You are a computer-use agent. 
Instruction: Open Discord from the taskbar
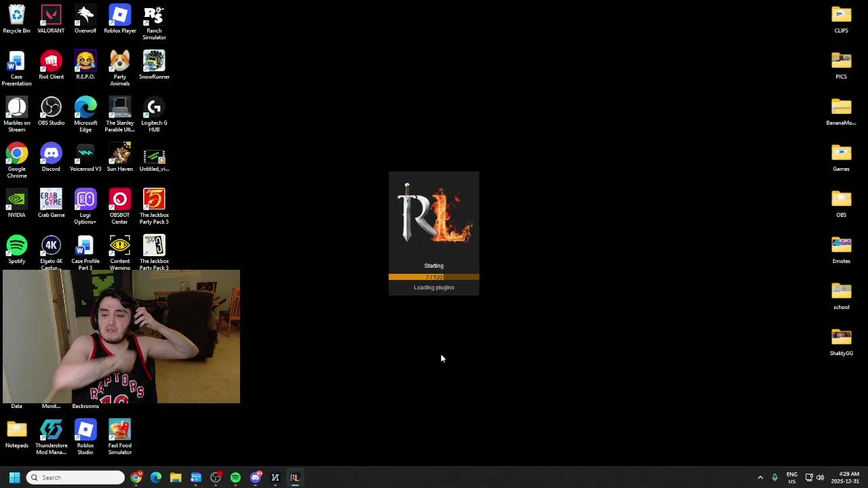point(256,478)
